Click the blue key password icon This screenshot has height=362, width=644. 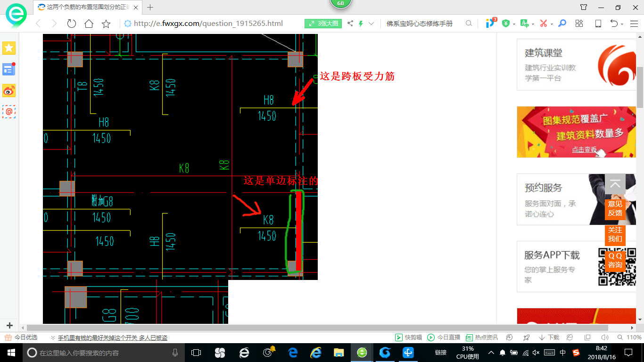click(562, 23)
